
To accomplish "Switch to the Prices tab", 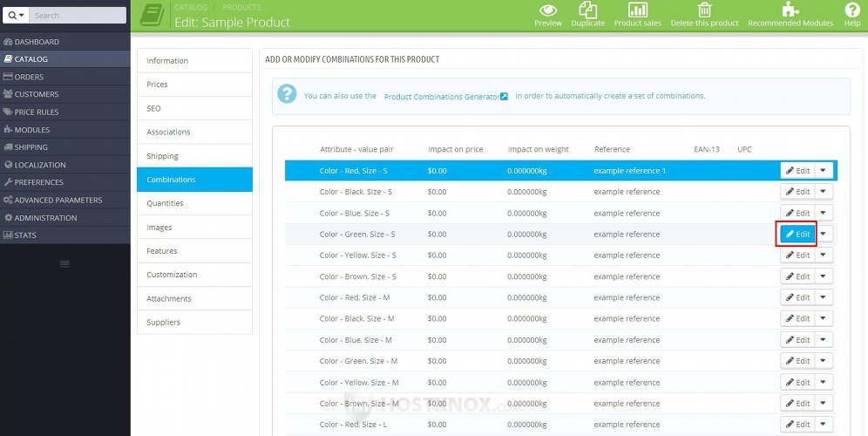I will [x=157, y=85].
